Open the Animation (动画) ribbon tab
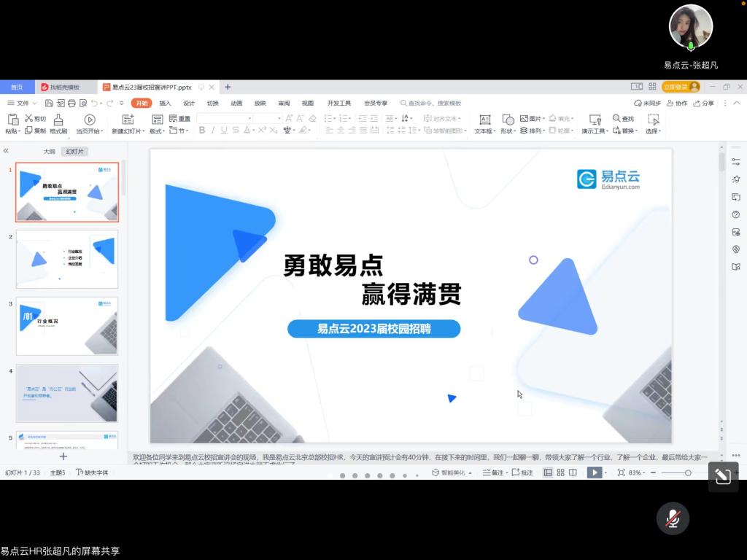 pos(236,103)
